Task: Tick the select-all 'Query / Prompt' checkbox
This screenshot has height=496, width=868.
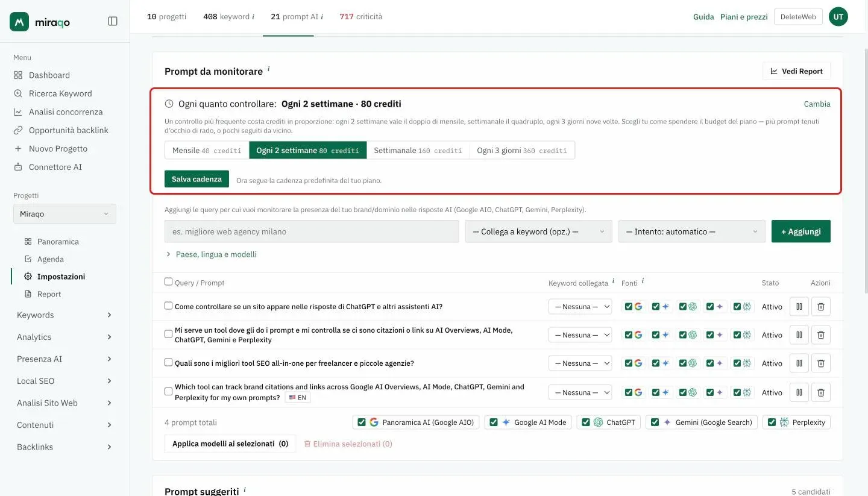Action: click(169, 281)
